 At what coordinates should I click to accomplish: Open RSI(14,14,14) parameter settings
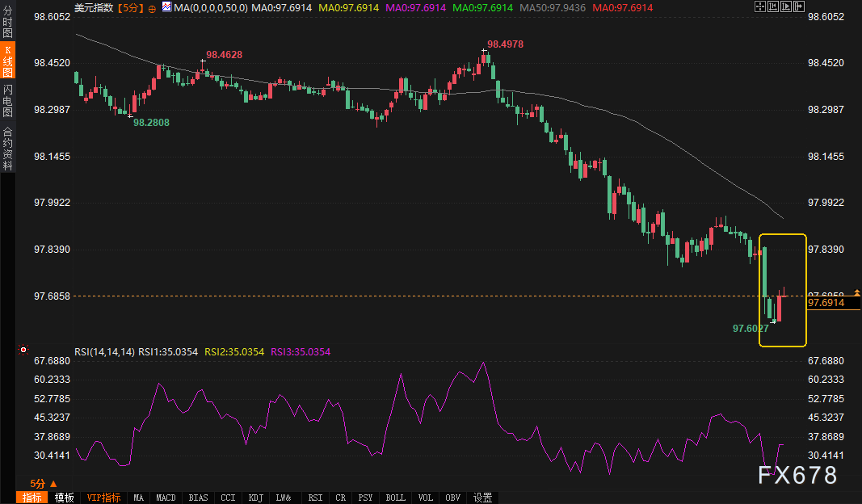click(104, 352)
